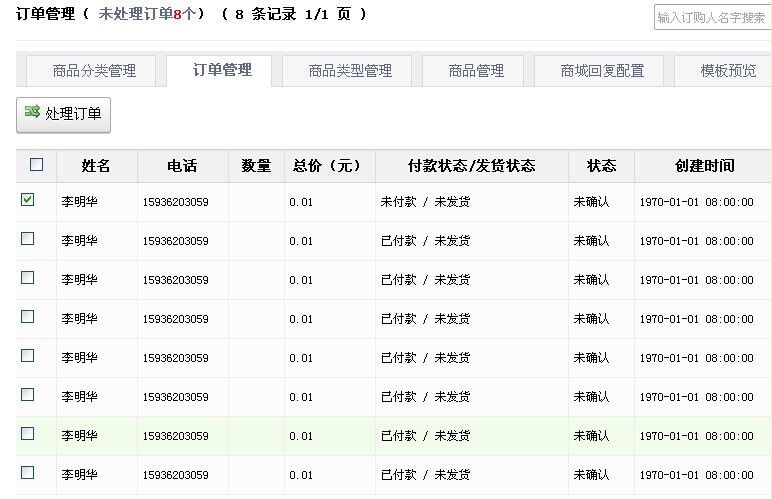The image size is (772, 499).
Task: Toggle the select-all checkbox in table header
Action: coord(37,165)
